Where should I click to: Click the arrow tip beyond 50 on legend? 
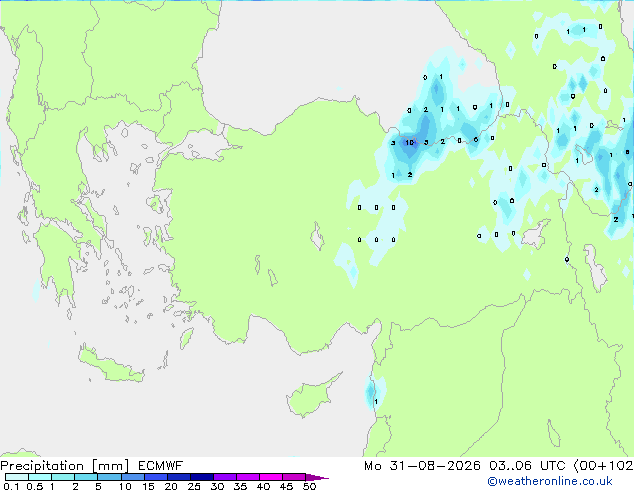point(319,478)
